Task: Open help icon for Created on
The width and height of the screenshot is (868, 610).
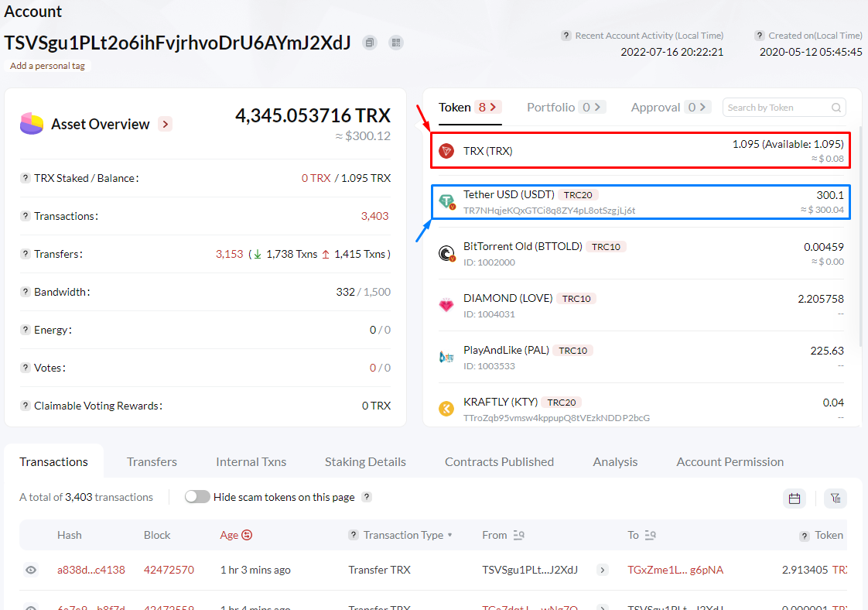Action: pos(760,36)
